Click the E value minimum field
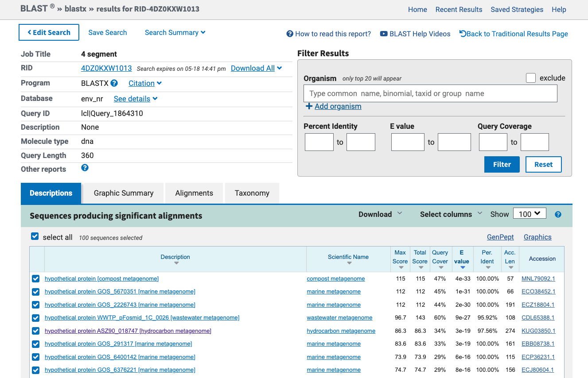 pyautogui.click(x=408, y=142)
